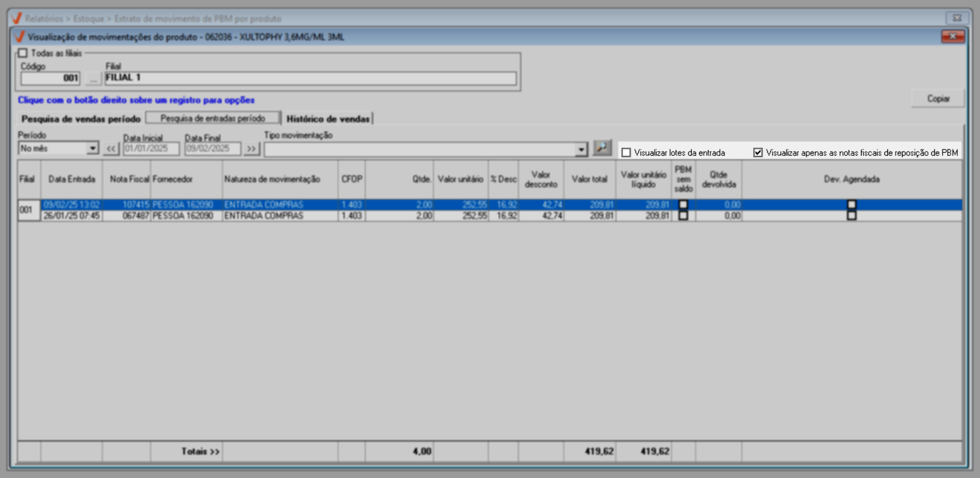
Task: Click the Filial name field
Action: coord(311,78)
